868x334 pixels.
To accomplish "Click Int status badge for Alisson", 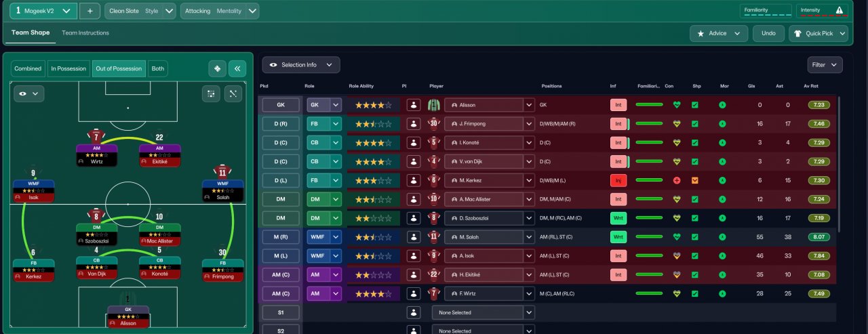I will (618, 105).
